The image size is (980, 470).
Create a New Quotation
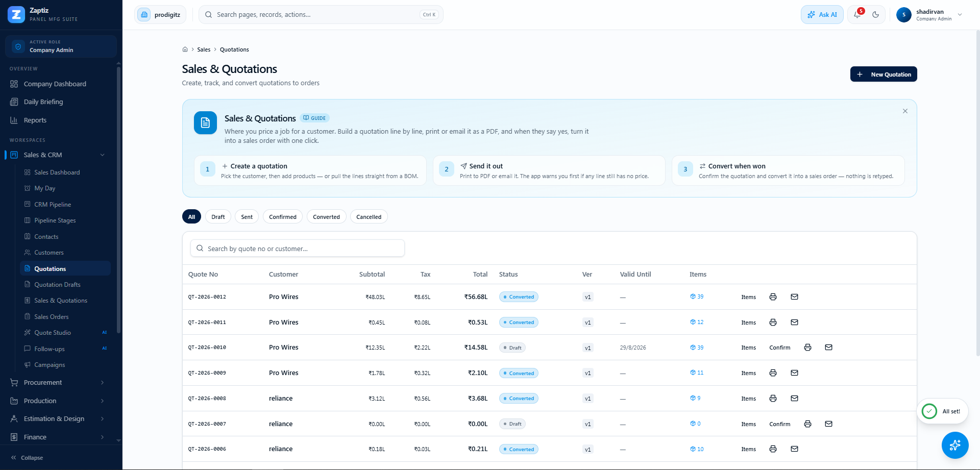884,74
